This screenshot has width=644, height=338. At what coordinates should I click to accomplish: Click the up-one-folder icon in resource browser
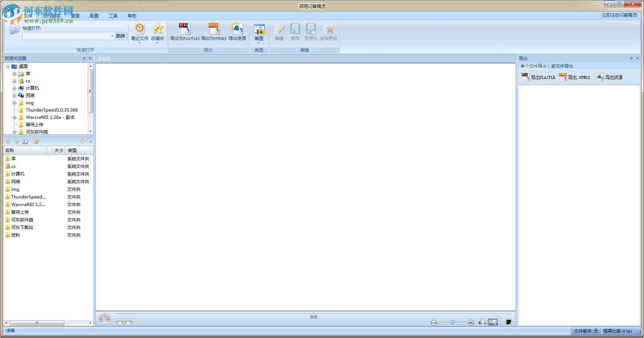pos(25,141)
